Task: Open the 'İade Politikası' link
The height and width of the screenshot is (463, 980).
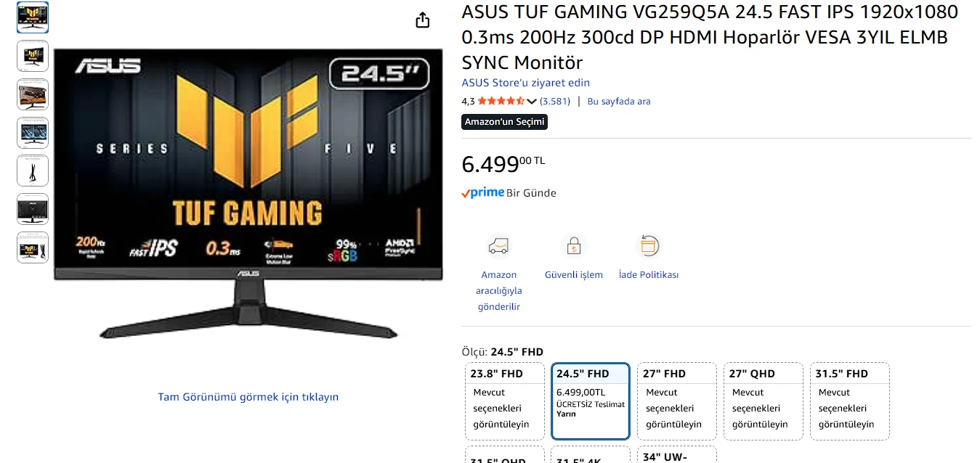Action: tap(649, 275)
